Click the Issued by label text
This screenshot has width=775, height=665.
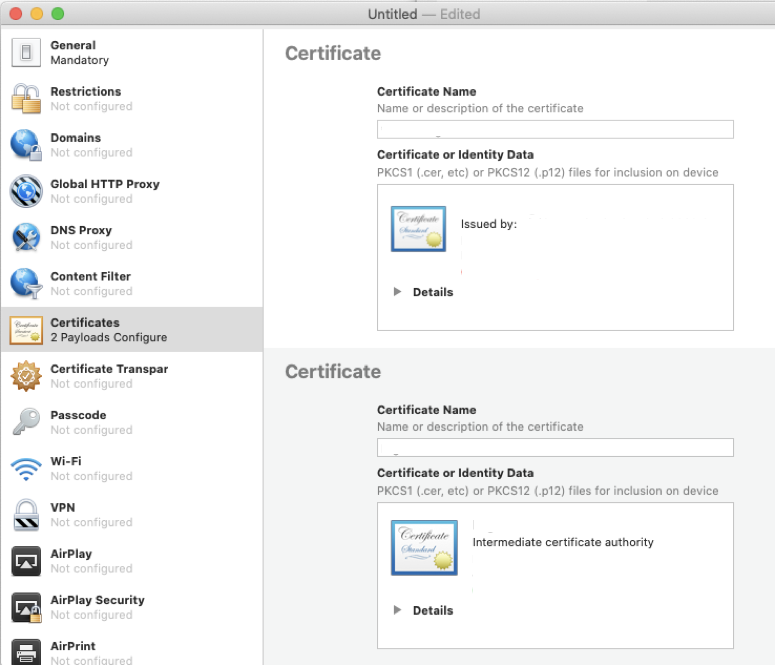489,224
